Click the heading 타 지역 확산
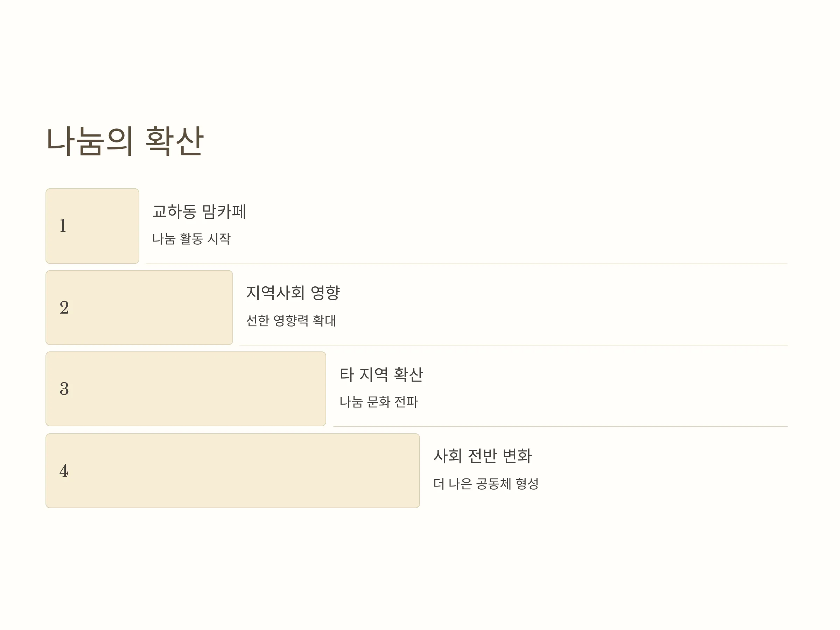The height and width of the screenshot is (630, 840). pos(381,374)
